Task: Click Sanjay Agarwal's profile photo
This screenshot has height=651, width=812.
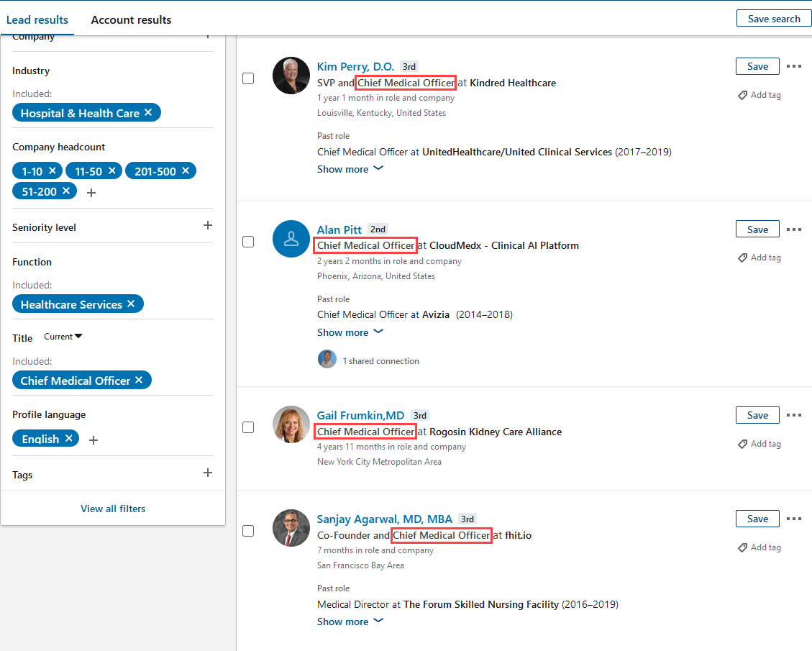Action: coord(291,528)
